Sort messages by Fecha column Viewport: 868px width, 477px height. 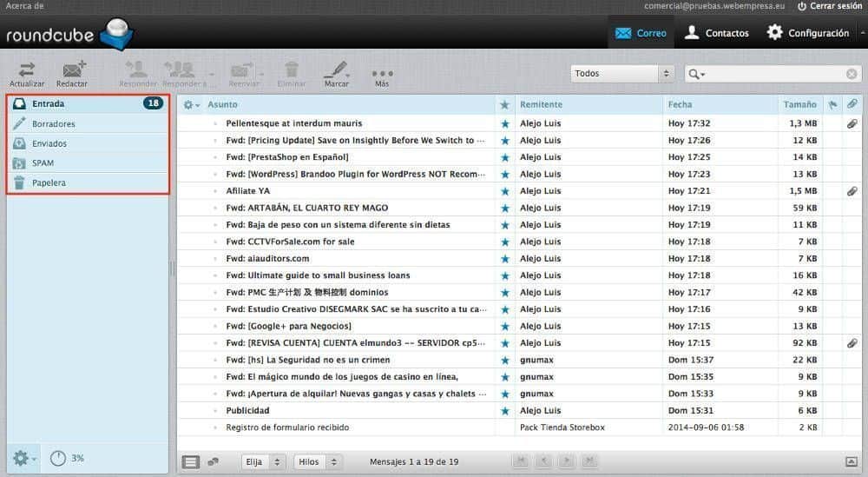pos(680,105)
